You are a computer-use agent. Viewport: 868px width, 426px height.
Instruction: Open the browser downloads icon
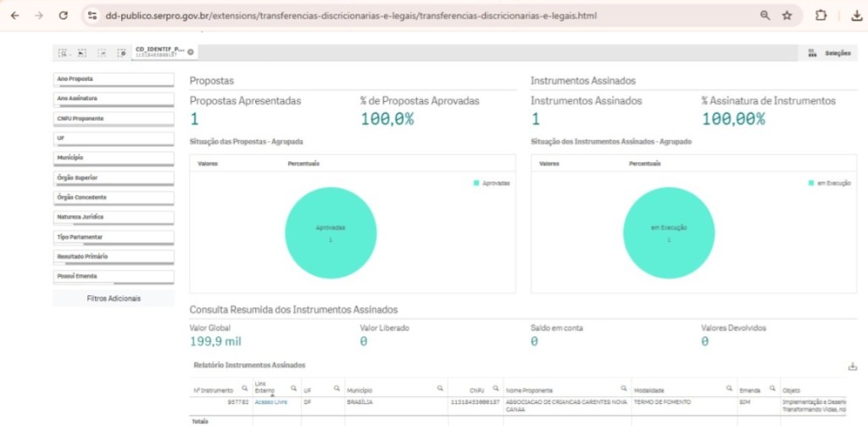pos(857,15)
